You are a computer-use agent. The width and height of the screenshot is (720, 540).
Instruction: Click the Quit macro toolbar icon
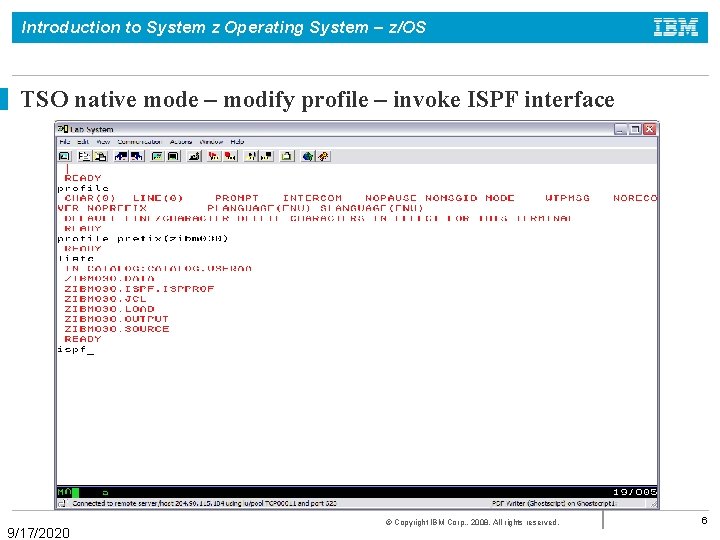[266, 157]
